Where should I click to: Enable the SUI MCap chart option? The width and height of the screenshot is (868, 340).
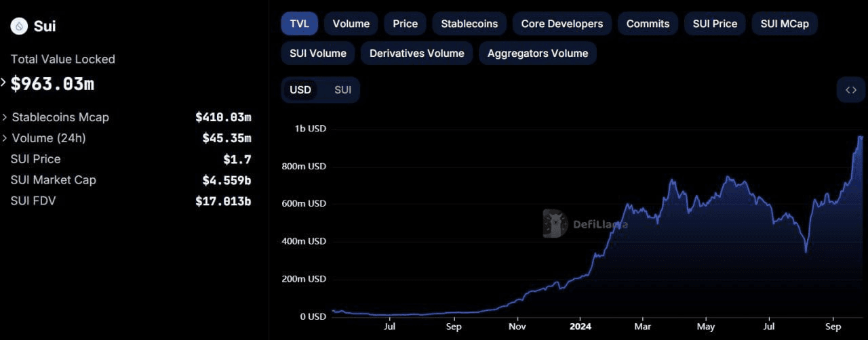tap(785, 24)
